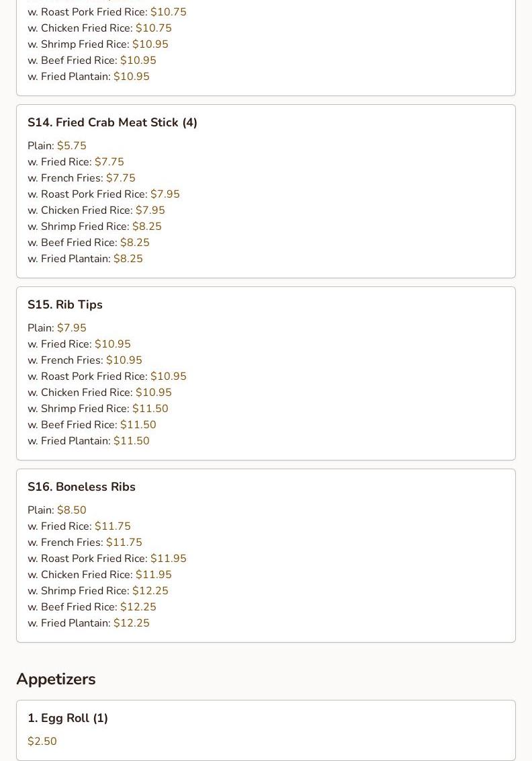Select crab stick w. Beef Fried Rice $8.25
This screenshot has width=532, height=761.
click(x=89, y=242)
